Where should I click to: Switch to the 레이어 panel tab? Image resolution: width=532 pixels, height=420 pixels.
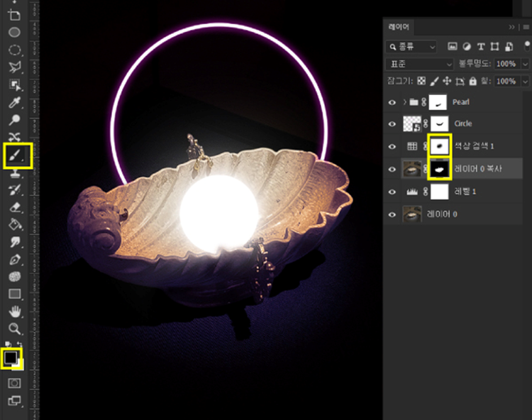click(x=399, y=27)
